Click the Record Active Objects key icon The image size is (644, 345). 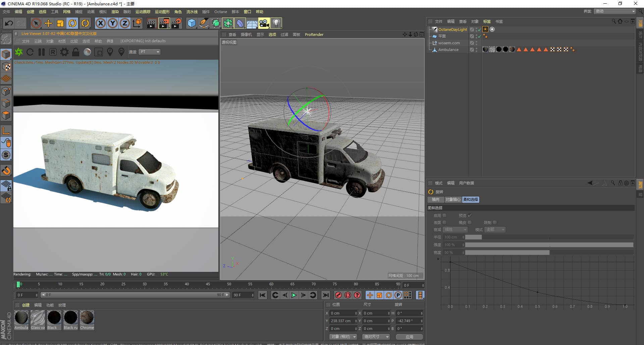[x=338, y=295]
